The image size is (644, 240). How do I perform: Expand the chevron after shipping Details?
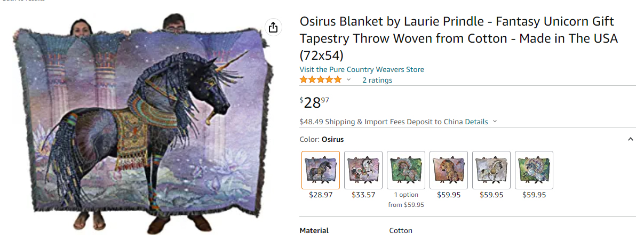tap(495, 122)
